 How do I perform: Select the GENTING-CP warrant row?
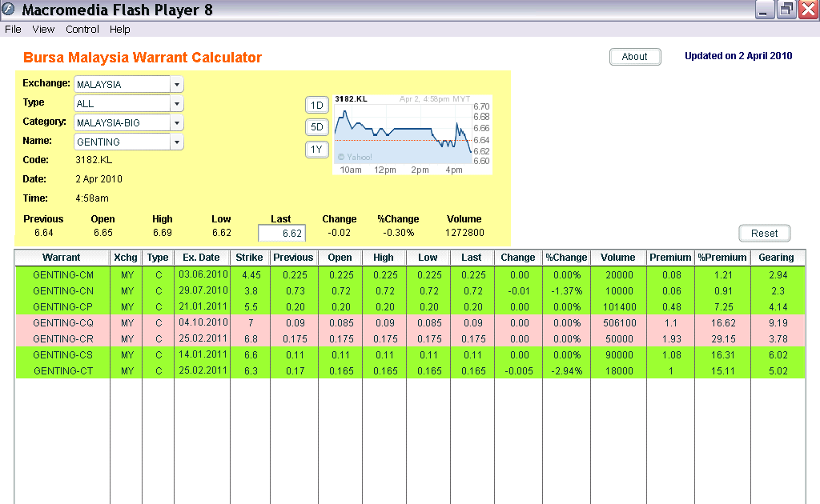[410, 307]
